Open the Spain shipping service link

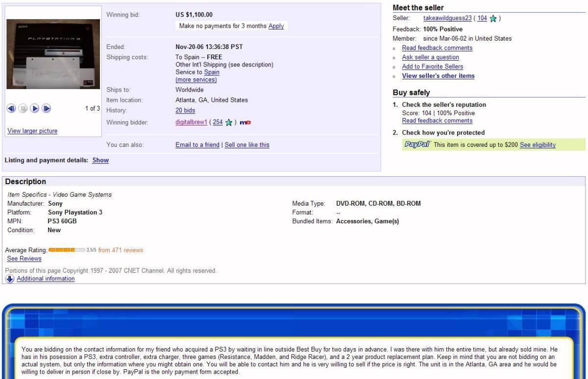[x=212, y=72]
